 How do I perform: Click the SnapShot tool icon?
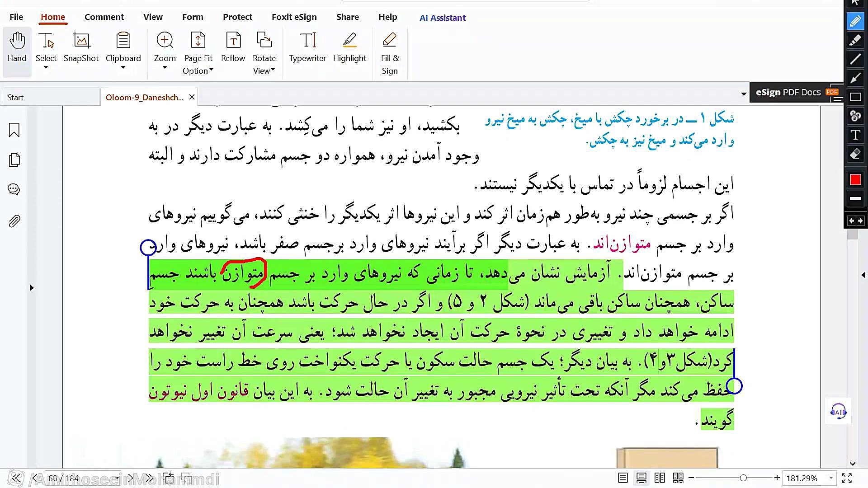coord(81,41)
